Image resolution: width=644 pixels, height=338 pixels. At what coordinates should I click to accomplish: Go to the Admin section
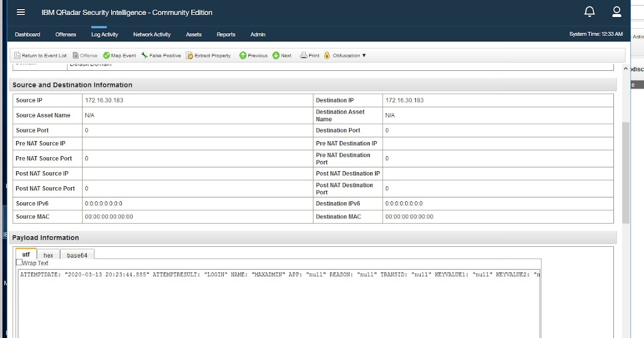tap(258, 34)
